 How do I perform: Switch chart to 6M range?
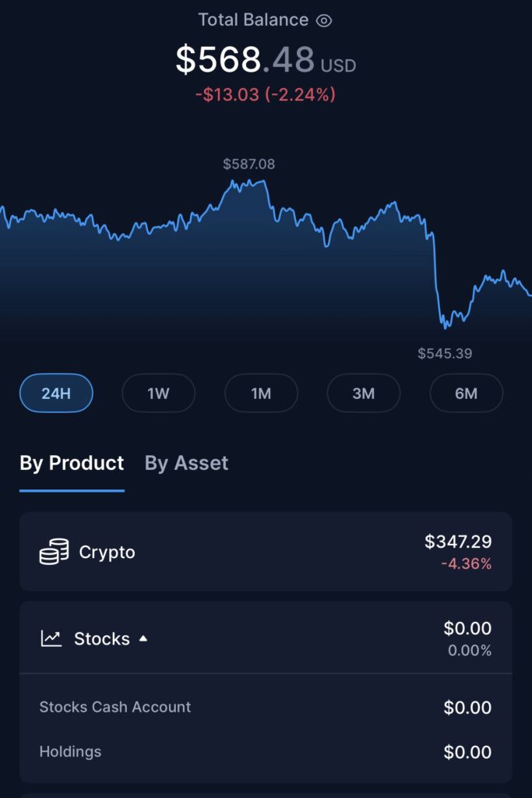pyautogui.click(x=466, y=394)
